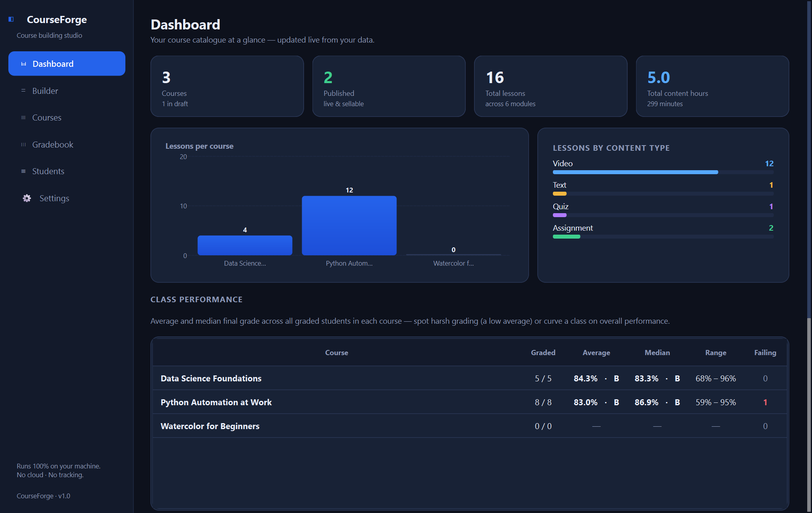Image resolution: width=812 pixels, height=513 pixels.
Task: Click the Assignment count value 2
Action: [x=771, y=228]
